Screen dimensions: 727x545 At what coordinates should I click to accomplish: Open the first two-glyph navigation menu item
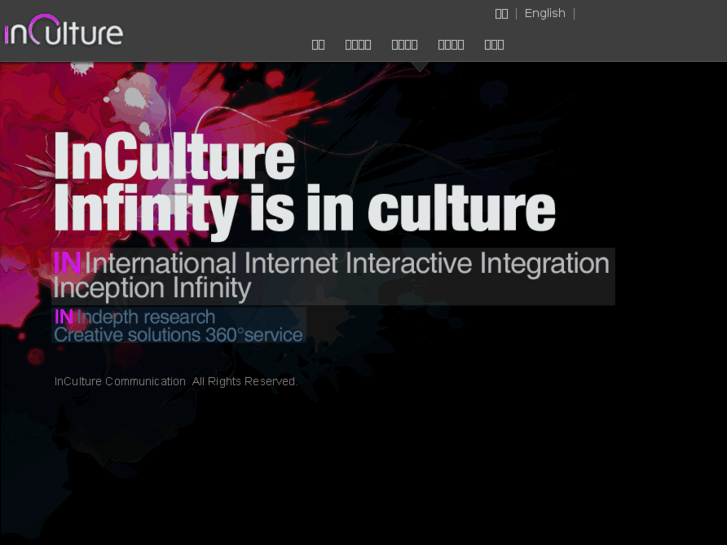pyautogui.click(x=318, y=45)
